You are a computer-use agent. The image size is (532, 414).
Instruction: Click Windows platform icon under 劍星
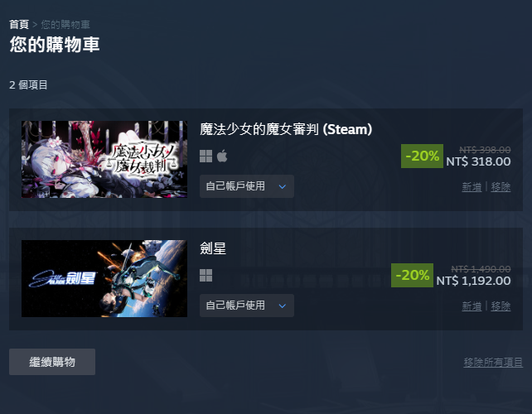tap(206, 276)
